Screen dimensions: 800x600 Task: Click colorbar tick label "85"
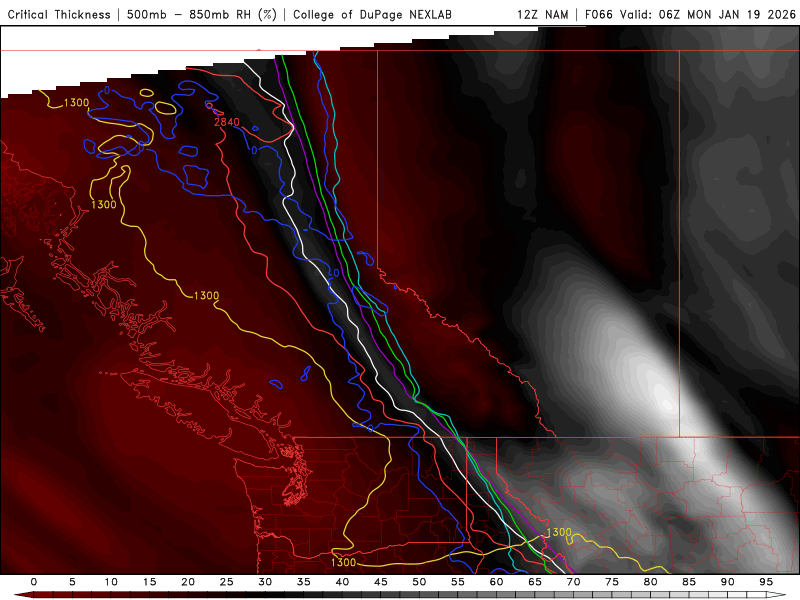[x=689, y=582]
